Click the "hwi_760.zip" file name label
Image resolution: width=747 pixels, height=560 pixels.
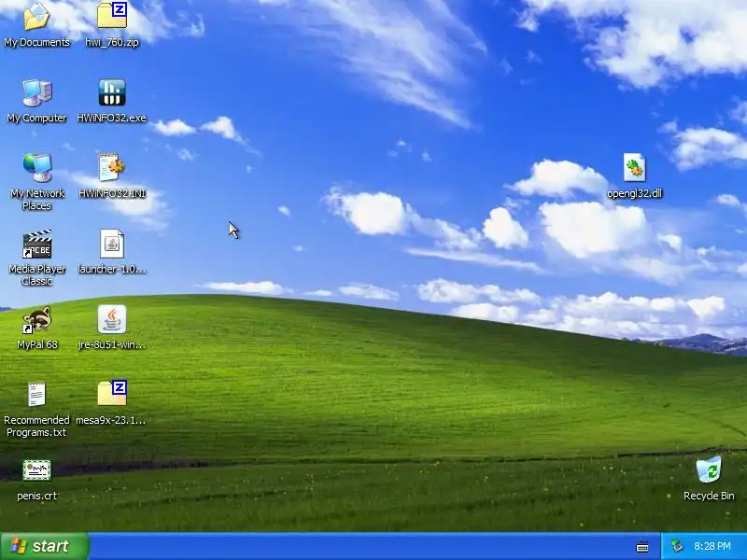[112, 42]
